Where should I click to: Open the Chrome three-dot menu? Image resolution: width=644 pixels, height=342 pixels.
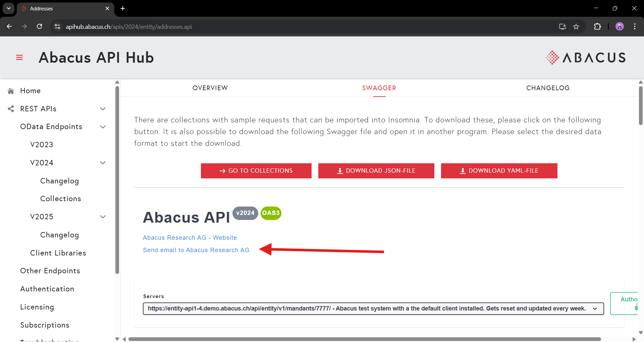635,26
